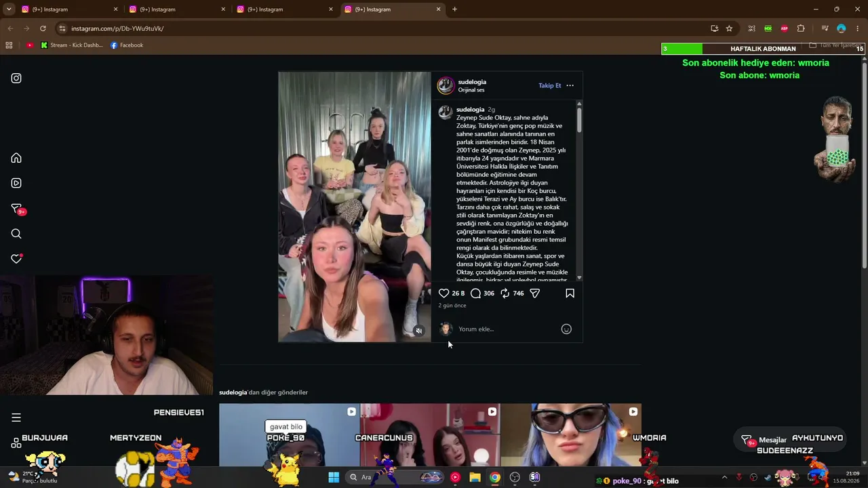Image resolution: width=868 pixels, height=488 pixels.
Task: Open direct messages icon in sidebar
Action: click(x=16, y=209)
